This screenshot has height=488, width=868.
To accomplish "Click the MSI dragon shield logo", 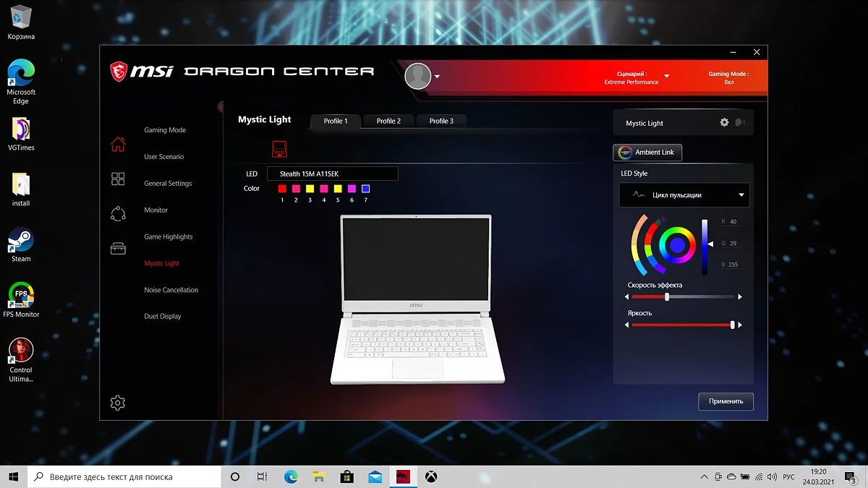I will pos(119,71).
